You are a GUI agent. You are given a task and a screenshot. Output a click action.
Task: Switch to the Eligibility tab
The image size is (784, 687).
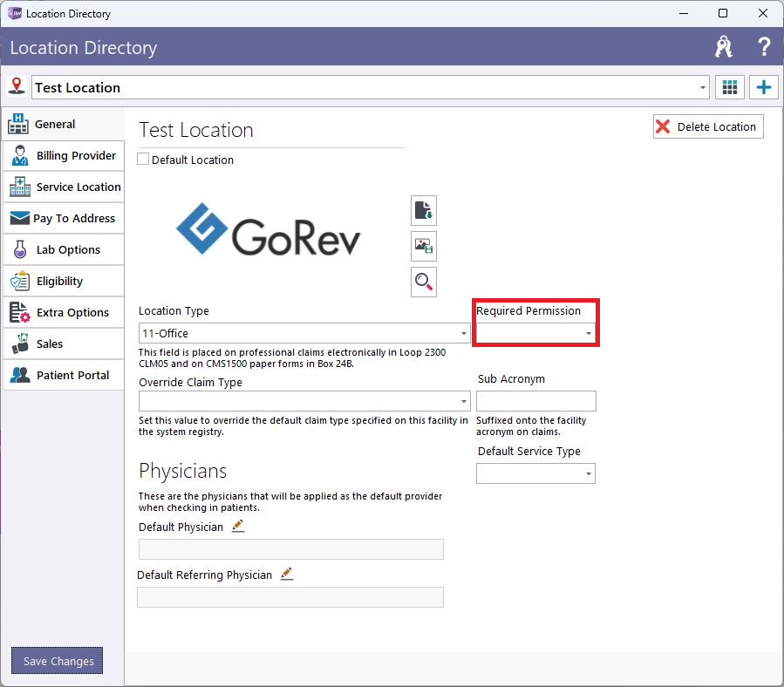tap(64, 281)
